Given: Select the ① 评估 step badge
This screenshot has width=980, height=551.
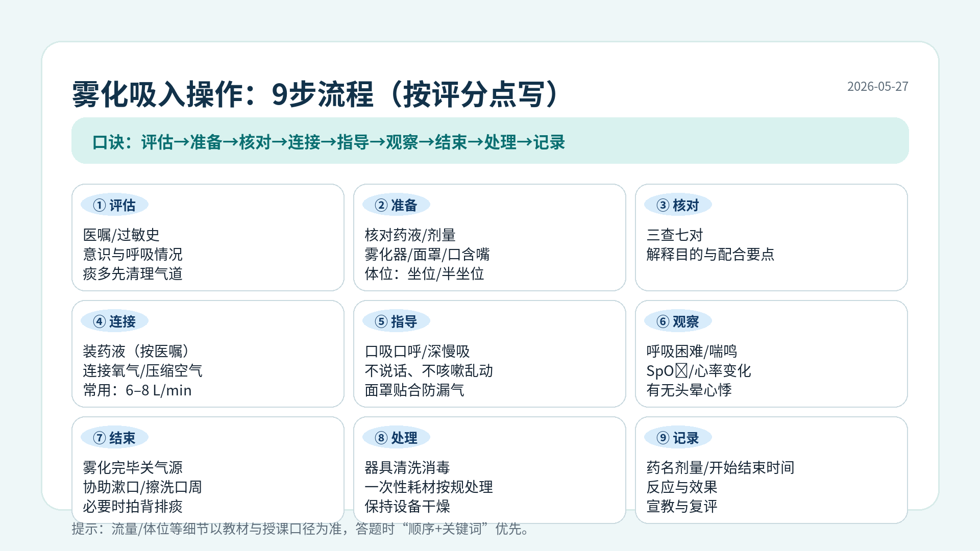Looking at the screenshot, I should [114, 205].
